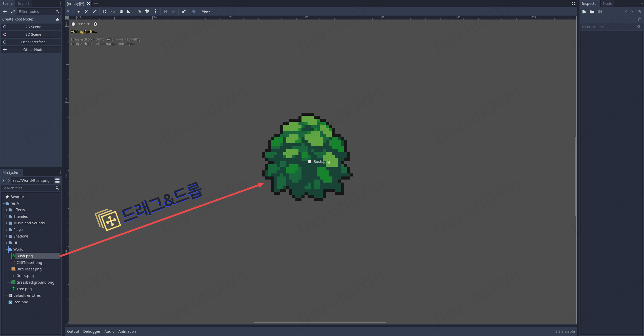
Task: Click the Search files field
Action: point(28,188)
